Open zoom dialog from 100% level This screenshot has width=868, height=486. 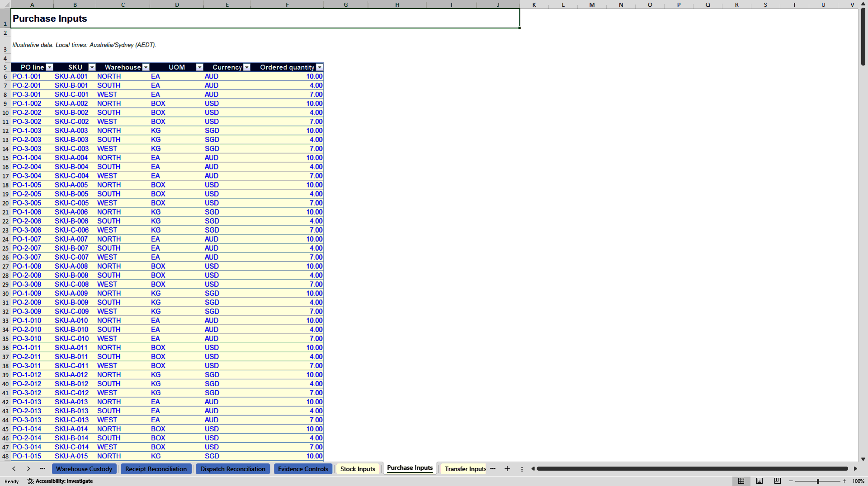tap(858, 481)
